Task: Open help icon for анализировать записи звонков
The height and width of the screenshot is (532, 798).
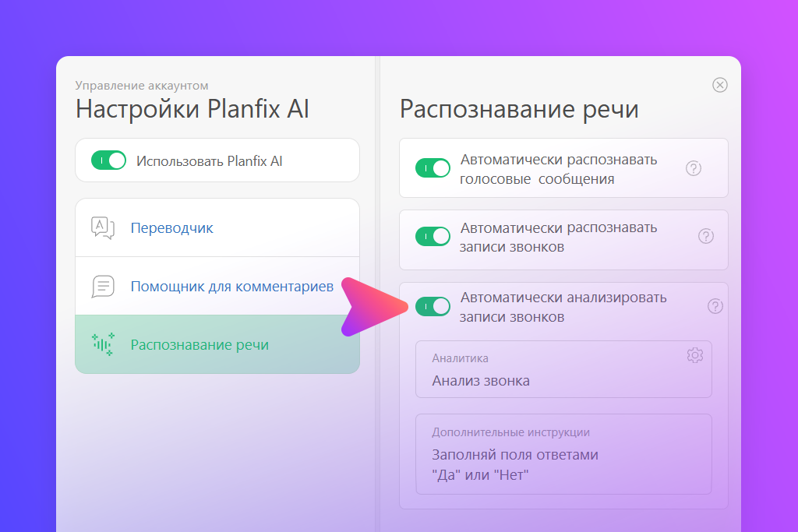Action: click(715, 306)
